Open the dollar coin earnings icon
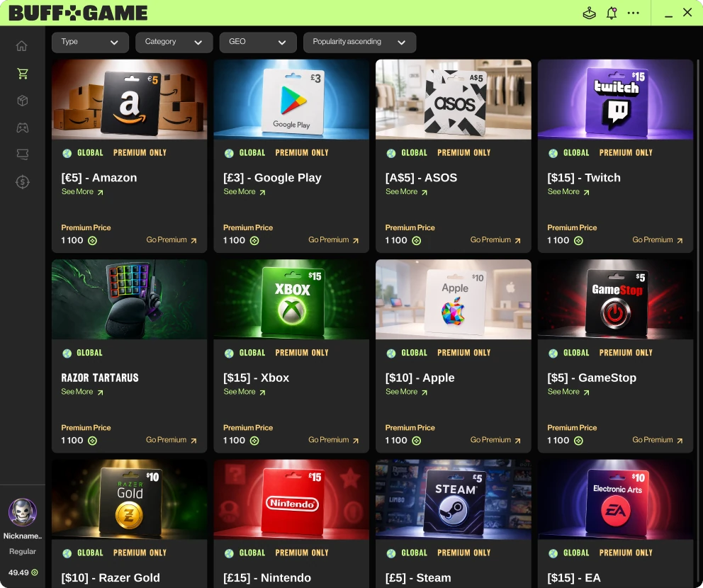The width and height of the screenshot is (703, 588). [x=23, y=182]
